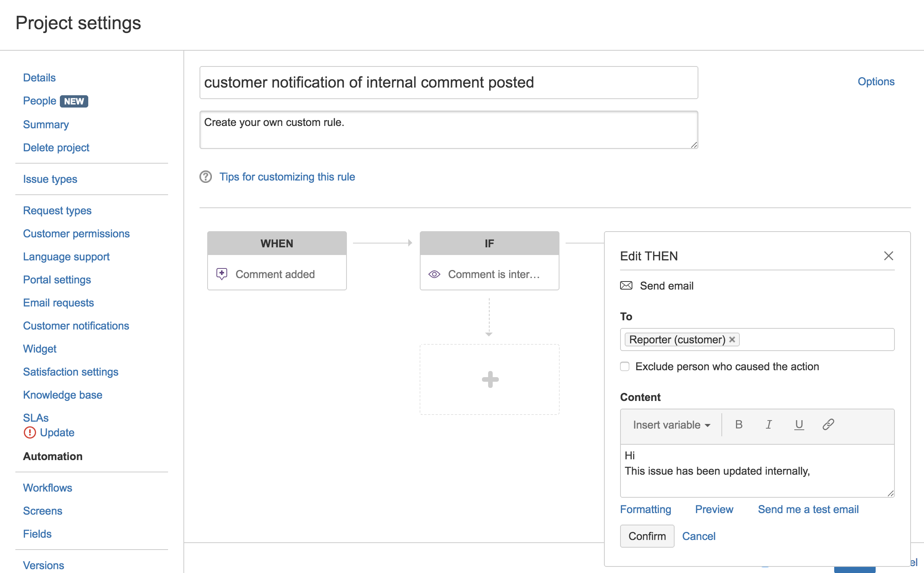Select the Comment added trigger icon
The width and height of the screenshot is (924, 573).
tap(222, 273)
